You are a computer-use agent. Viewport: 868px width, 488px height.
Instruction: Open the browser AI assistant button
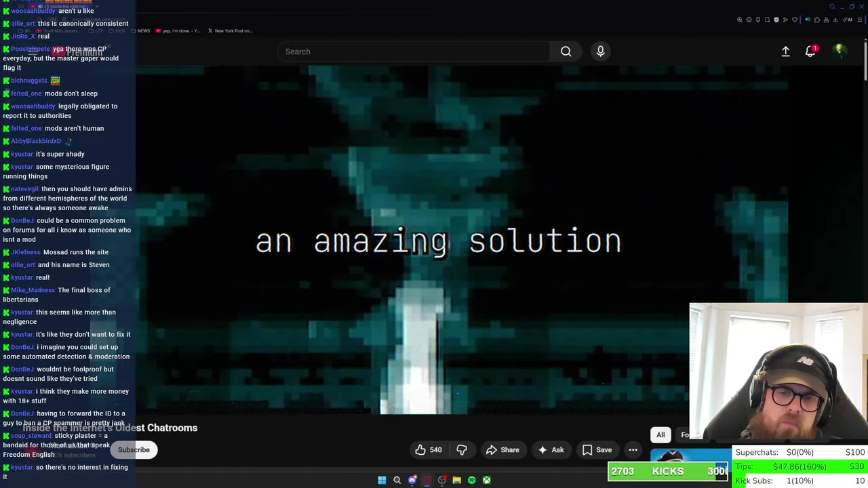pyautogui.click(x=848, y=20)
